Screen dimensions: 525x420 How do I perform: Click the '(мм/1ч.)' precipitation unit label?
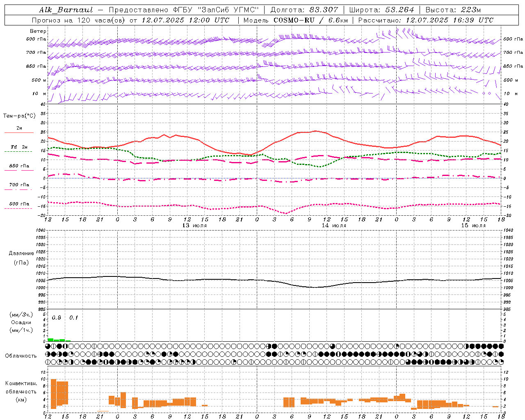pyautogui.click(x=21, y=330)
